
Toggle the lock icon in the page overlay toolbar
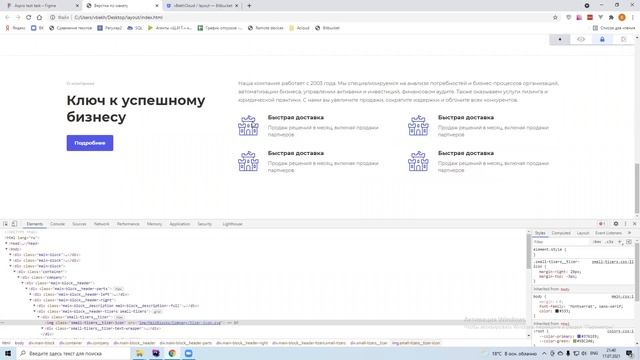(602, 39)
